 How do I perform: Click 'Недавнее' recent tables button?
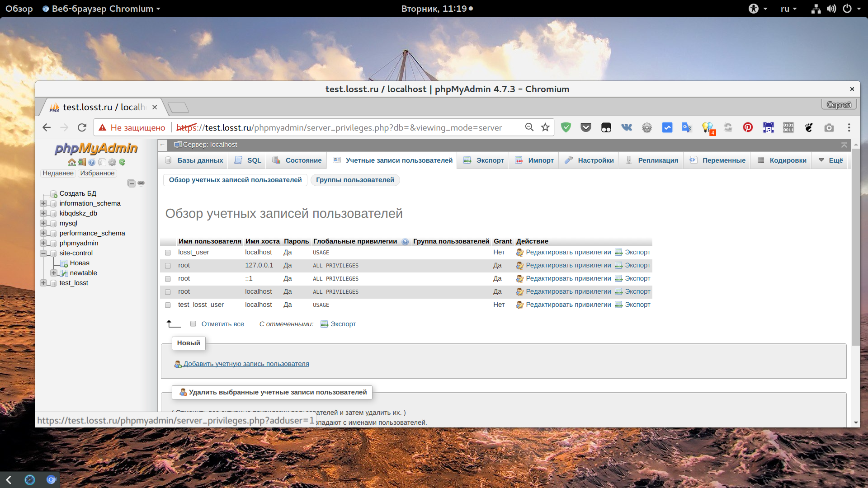point(58,173)
